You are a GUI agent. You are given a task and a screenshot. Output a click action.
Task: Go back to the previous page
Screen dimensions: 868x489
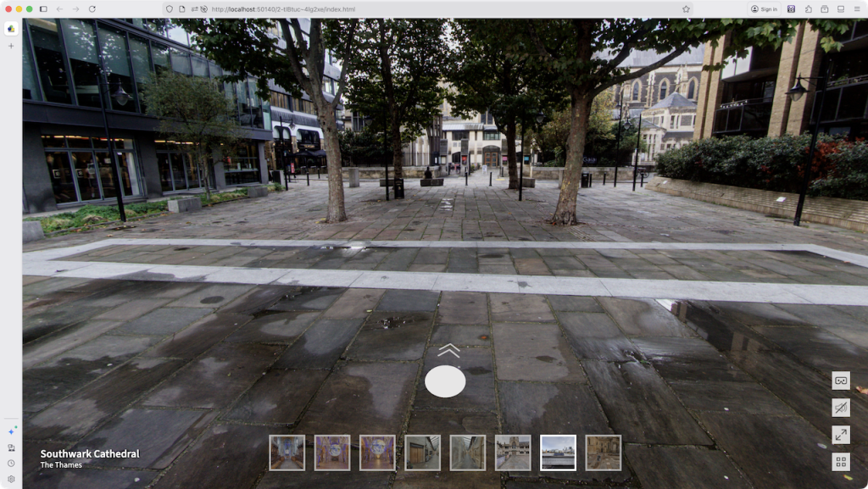[59, 9]
